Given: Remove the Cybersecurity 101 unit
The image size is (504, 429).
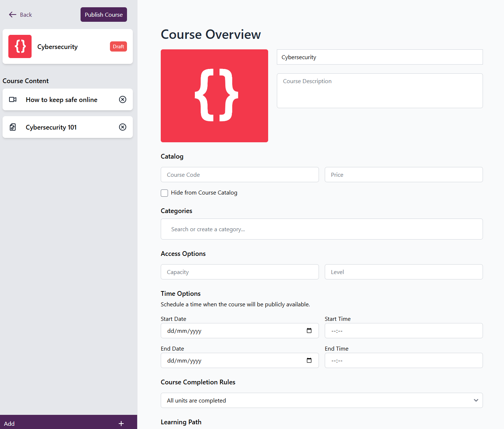Looking at the screenshot, I should 123,127.
